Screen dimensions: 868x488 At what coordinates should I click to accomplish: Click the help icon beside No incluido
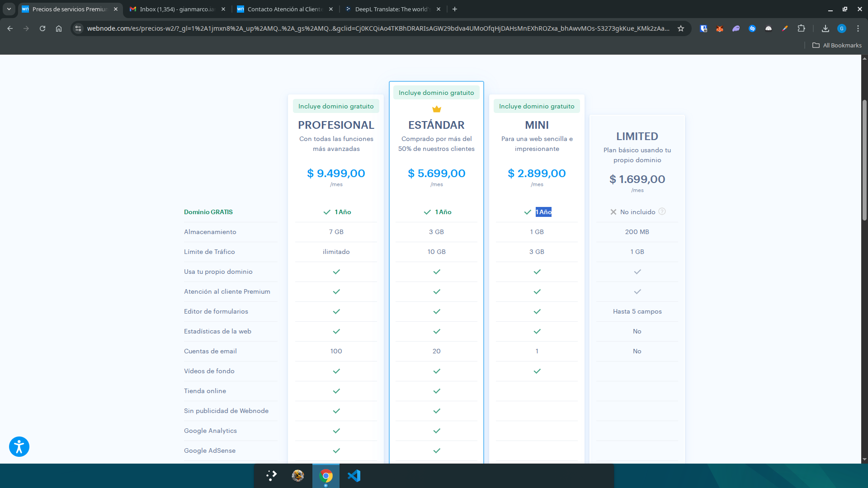tap(662, 211)
